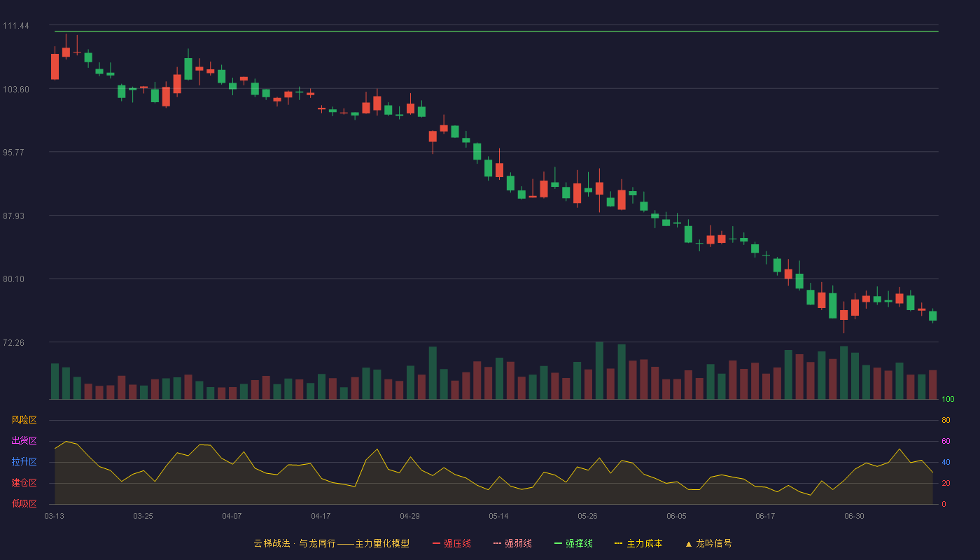Click the red dash icon before 强压线

pyautogui.click(x=437, y=543)
